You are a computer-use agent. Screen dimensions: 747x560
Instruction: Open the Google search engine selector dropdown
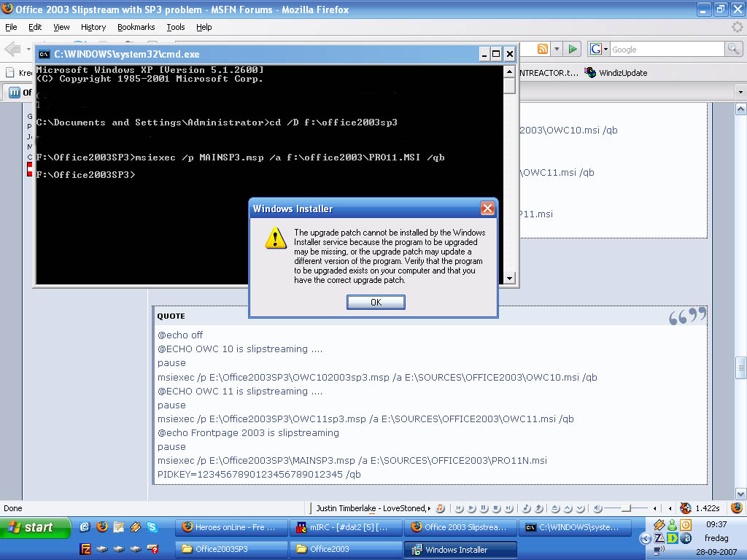point(600,49)
